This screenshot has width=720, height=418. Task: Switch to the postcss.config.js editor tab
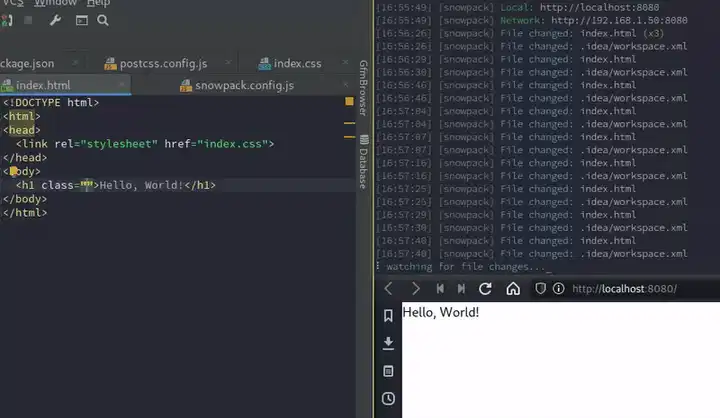click(165, 63)
